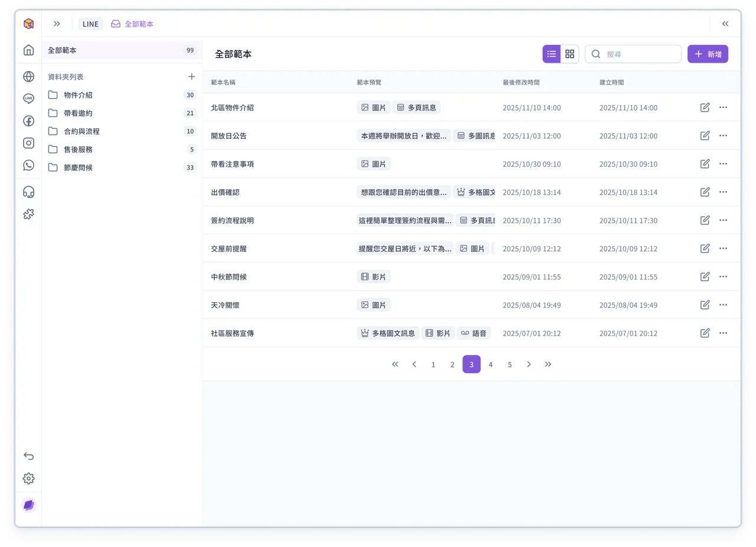Screen dimensions: 756x547
Task: Click the 搜尋 search field
Action: (x=633, y=54)
